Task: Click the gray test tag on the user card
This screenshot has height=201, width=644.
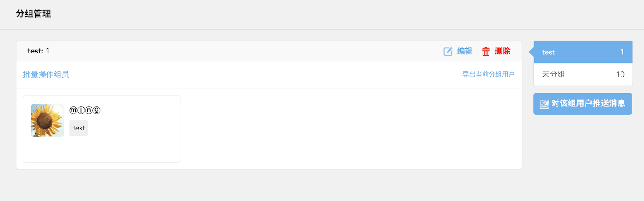Action: 79,128
